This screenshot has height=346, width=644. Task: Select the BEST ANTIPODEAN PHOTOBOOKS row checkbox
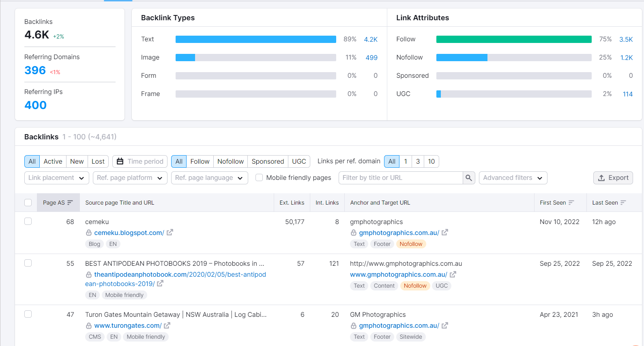tap(28, 263)
